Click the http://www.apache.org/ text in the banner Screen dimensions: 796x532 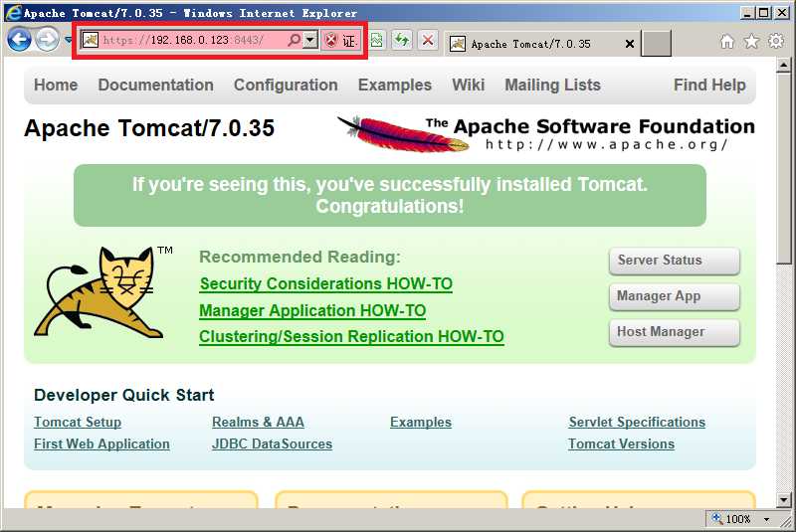[x=607, y=144]
